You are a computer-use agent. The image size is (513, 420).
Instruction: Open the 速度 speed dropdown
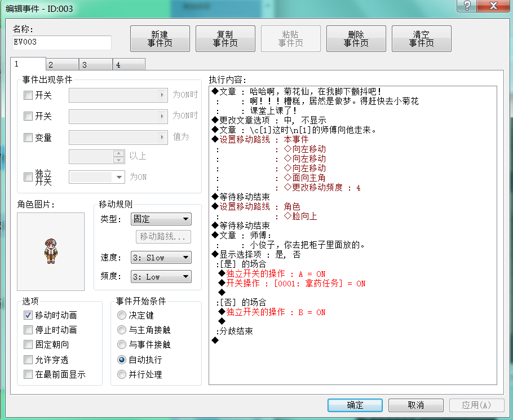[x=161, y=258]
